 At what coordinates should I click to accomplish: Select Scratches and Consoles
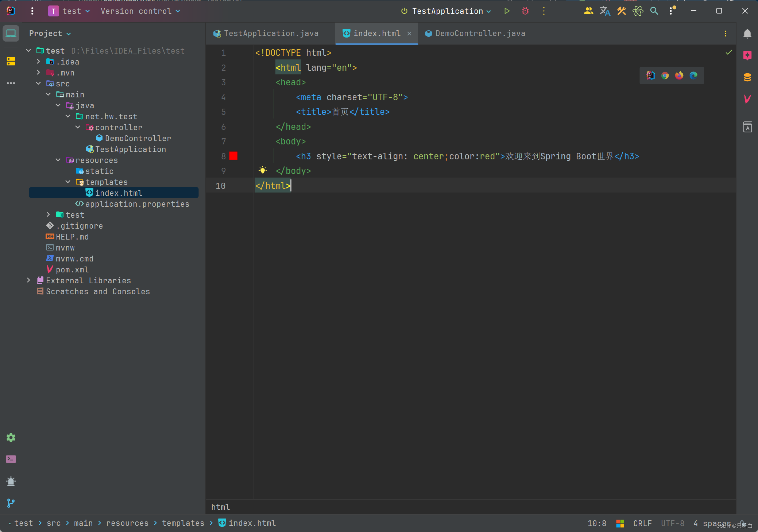point(93,291)
